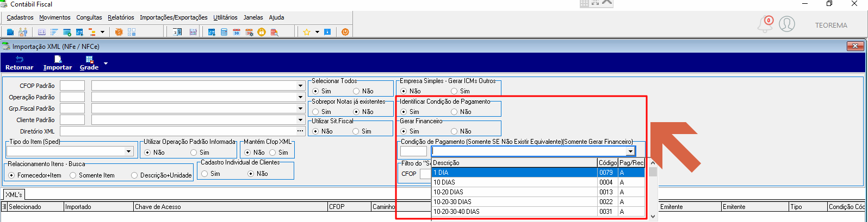
Task: Open the dropdown arrow beside Grade
Action: pos(106,63)
